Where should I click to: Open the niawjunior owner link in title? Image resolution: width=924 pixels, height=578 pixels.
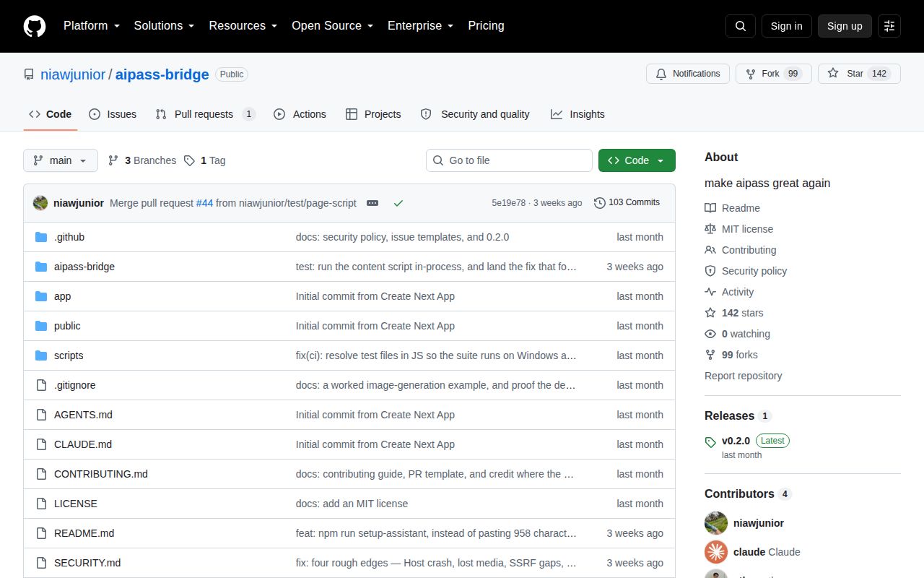(x=73, y=74)
